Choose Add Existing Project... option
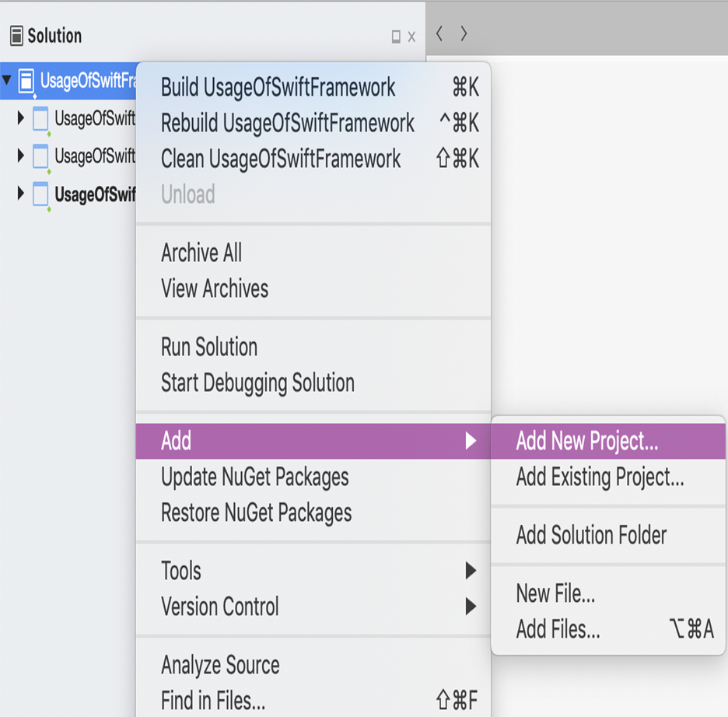This screenshot has width=728, height=717. point(608,477)
